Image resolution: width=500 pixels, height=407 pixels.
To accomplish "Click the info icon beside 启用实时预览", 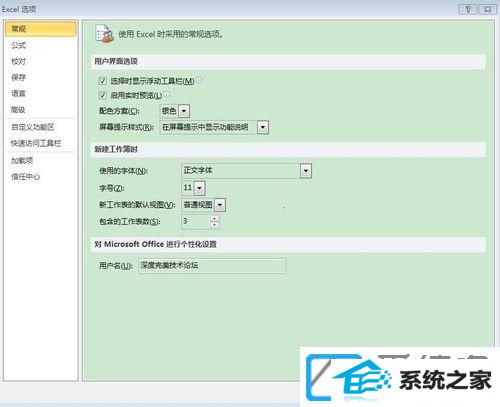I will pos(166,95).
